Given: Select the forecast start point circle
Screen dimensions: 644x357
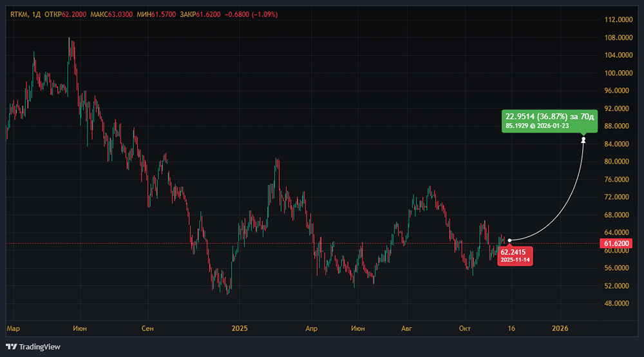Looking at the screenshot, I should (x=509, y=240).
